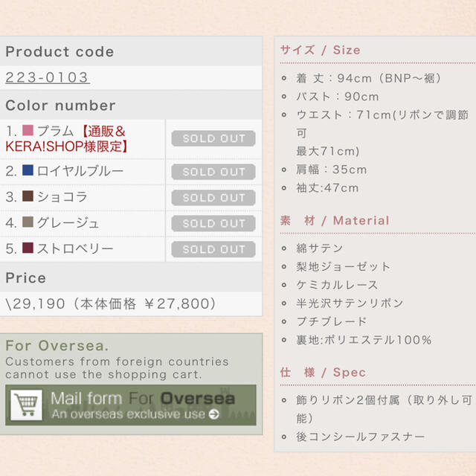Click the ロイヤルブルー color name
The height and width of the screenshot is (476, 476).
pyautogui.click(x=80, y=171)
